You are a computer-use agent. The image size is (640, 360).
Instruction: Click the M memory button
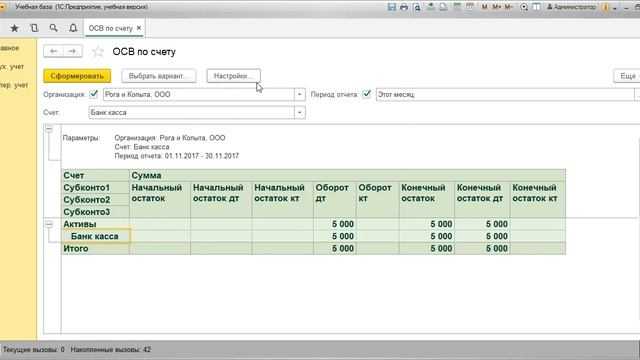(484, 7)
